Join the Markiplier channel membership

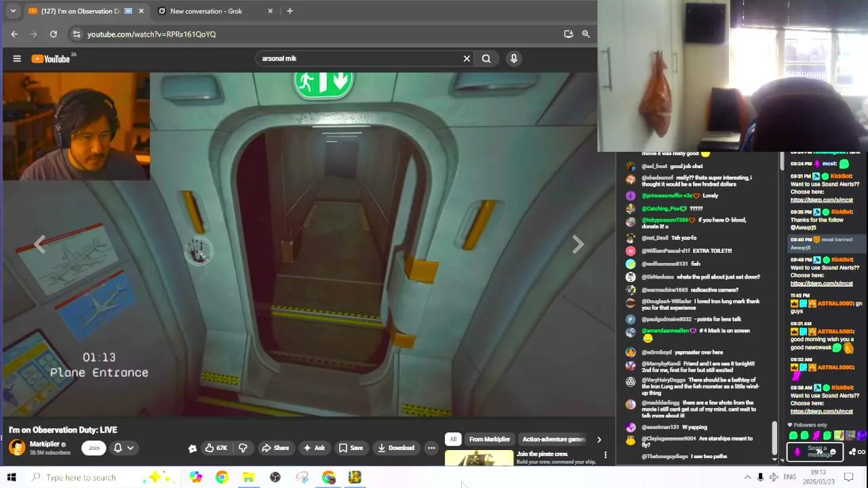coord(94,448)
